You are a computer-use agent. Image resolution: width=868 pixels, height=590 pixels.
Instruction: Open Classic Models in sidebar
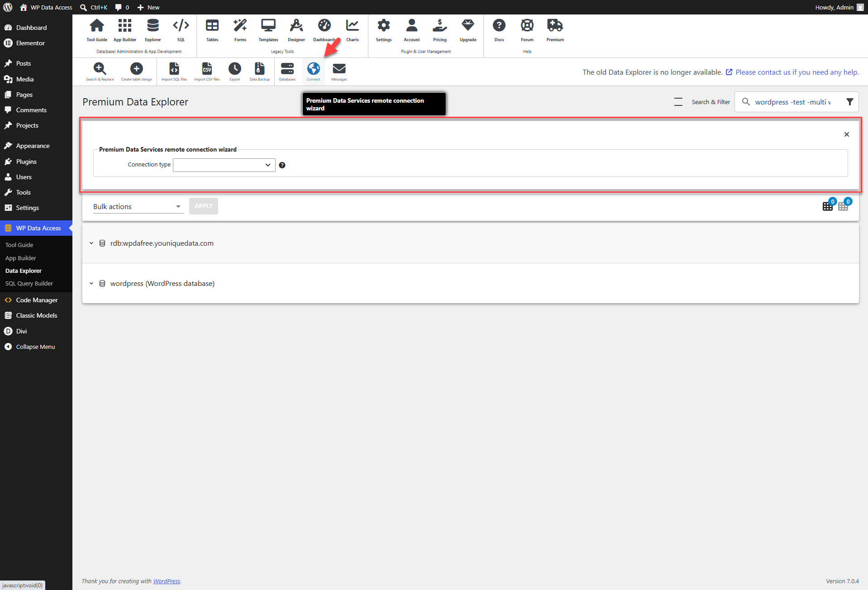click(36, 315)
